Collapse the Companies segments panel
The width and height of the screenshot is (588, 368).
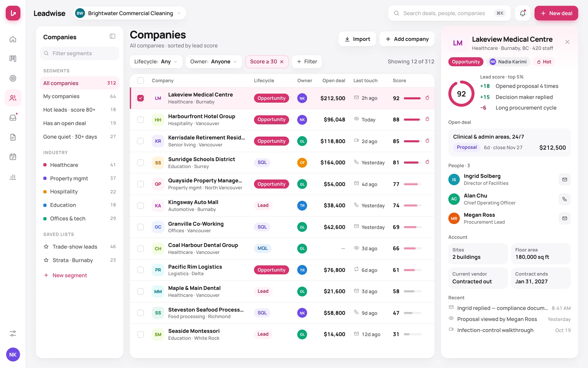(x=112, y=36)
